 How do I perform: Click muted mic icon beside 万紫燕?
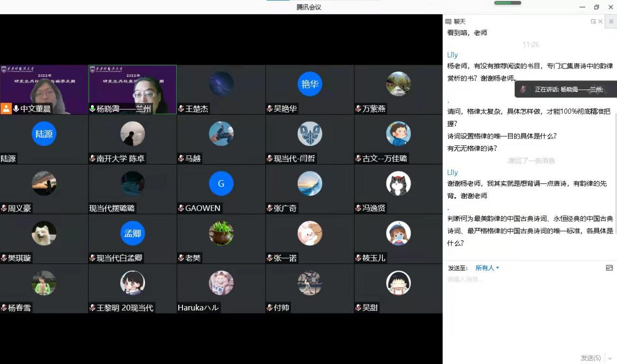(x=358, y=109)
